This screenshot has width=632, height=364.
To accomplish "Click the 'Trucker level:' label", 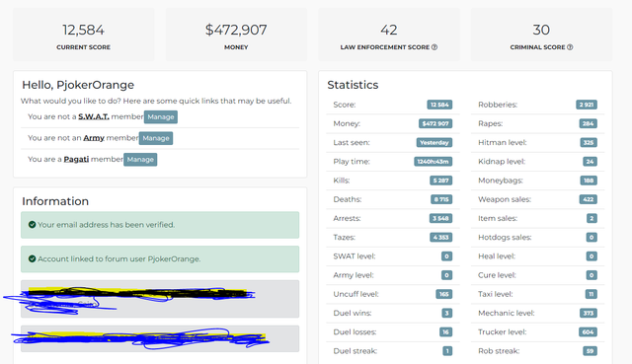I will (503, 331).
